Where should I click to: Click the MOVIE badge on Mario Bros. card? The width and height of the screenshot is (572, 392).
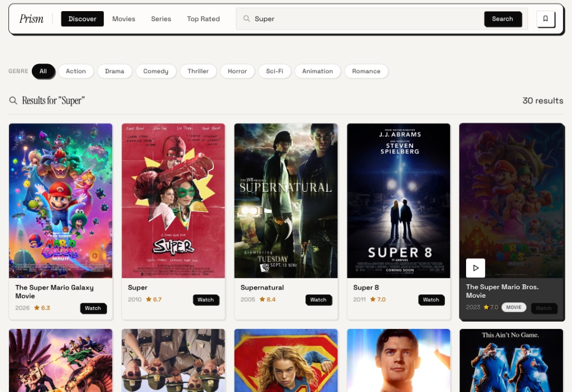[x=513, y=307]
